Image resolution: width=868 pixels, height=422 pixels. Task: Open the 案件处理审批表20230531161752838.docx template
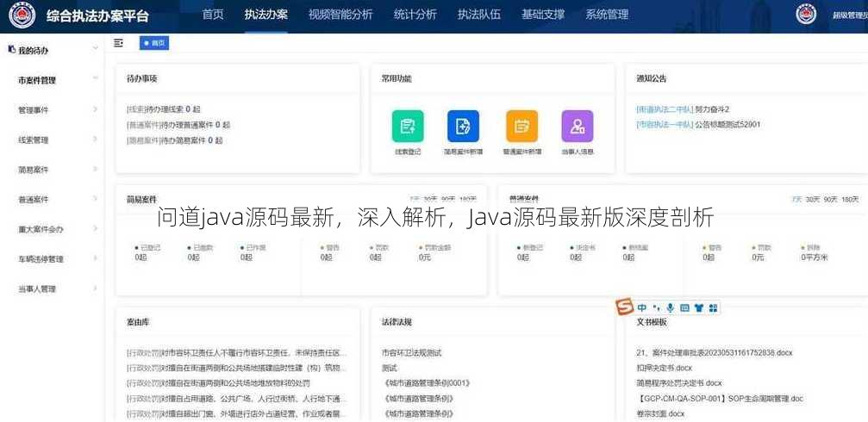715,352
